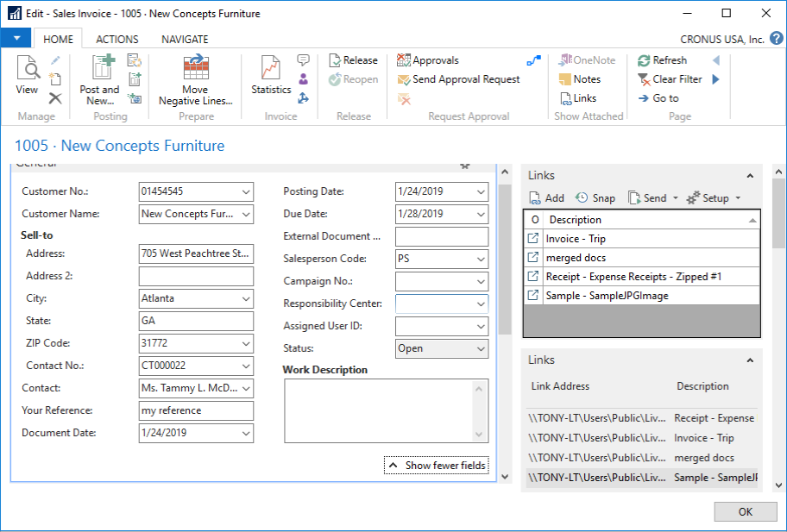The image size is (787, 532).
Task: Expand the Customer No. dropdown
Action: click(246, 191)
